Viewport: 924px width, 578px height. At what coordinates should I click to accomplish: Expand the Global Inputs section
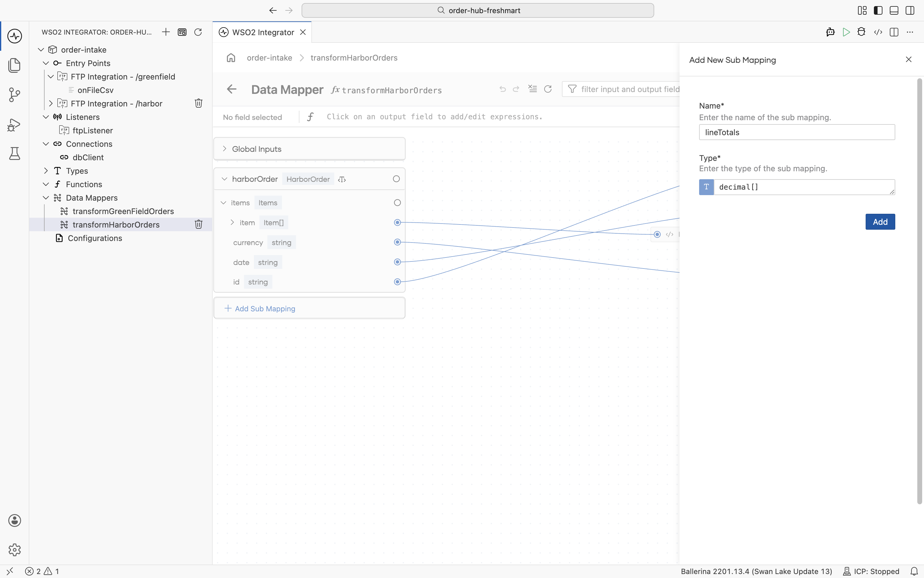click(x=225, y=149)
